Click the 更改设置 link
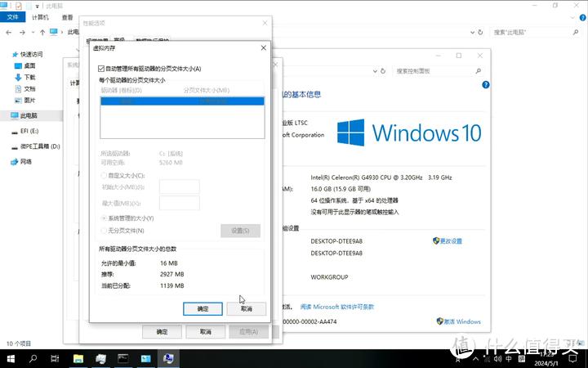 coord(450,241)
